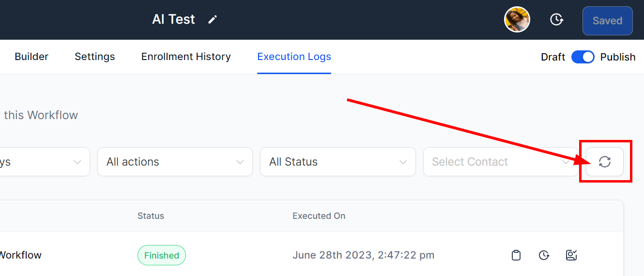Click the contact checkmark icon in the Finished row

[571, 255]
